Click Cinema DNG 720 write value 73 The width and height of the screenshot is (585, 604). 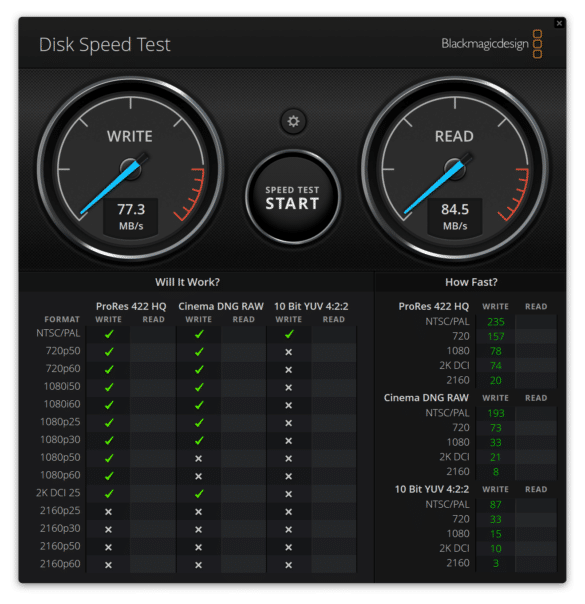tap(496, 428)
